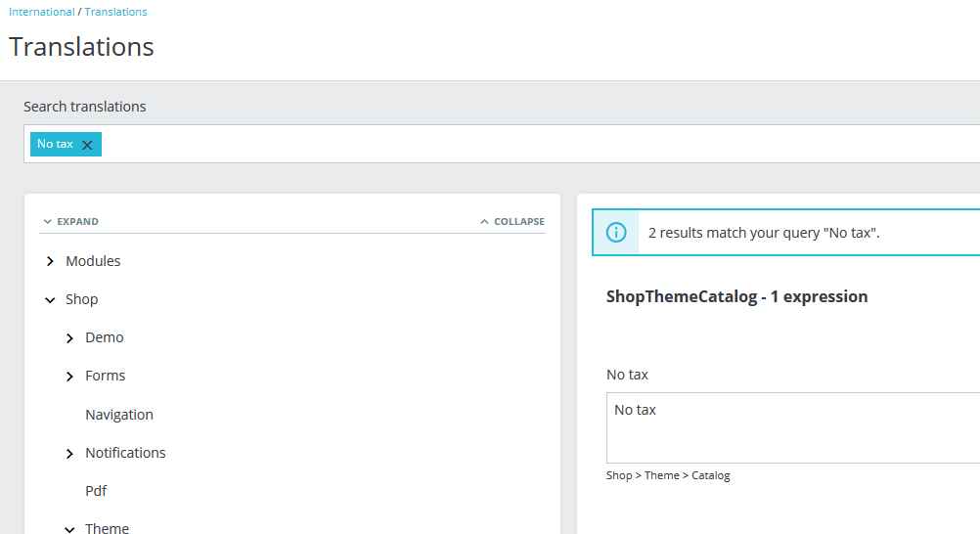Click the info icon in results banner

coord(616,233)
